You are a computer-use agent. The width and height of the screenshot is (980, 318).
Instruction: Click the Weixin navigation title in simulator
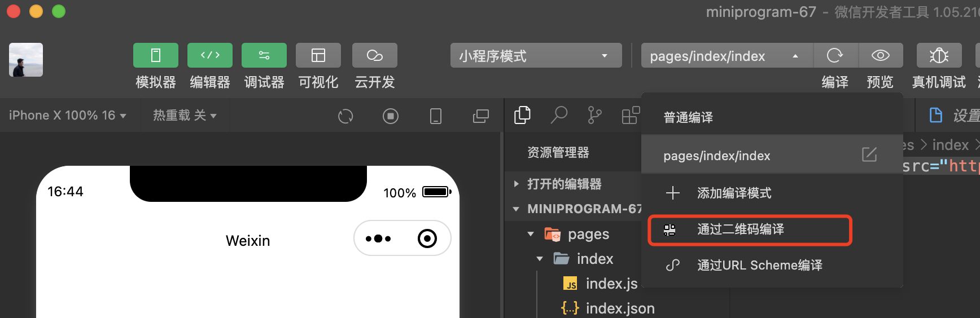coord(248,241)
